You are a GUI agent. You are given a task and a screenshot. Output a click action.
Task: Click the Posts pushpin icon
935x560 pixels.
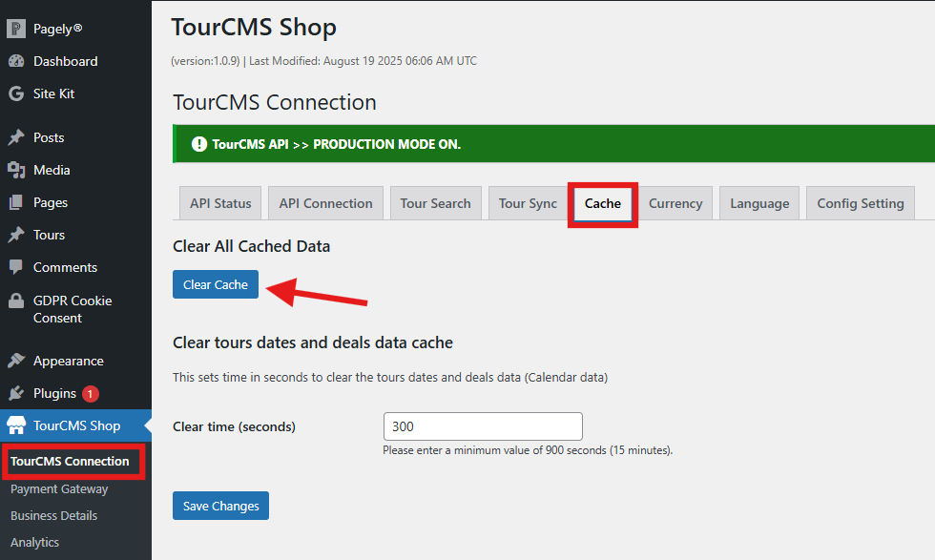pos(16,137)
